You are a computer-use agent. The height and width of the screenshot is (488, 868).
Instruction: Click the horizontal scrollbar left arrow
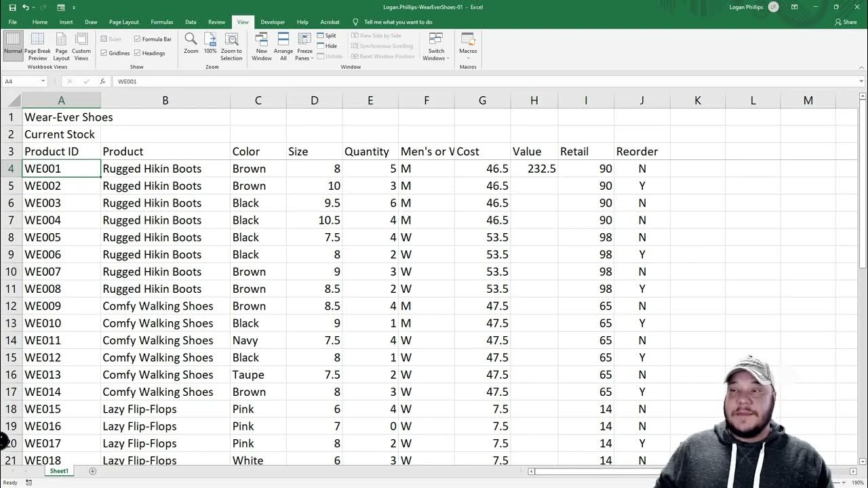pos(532,471)
